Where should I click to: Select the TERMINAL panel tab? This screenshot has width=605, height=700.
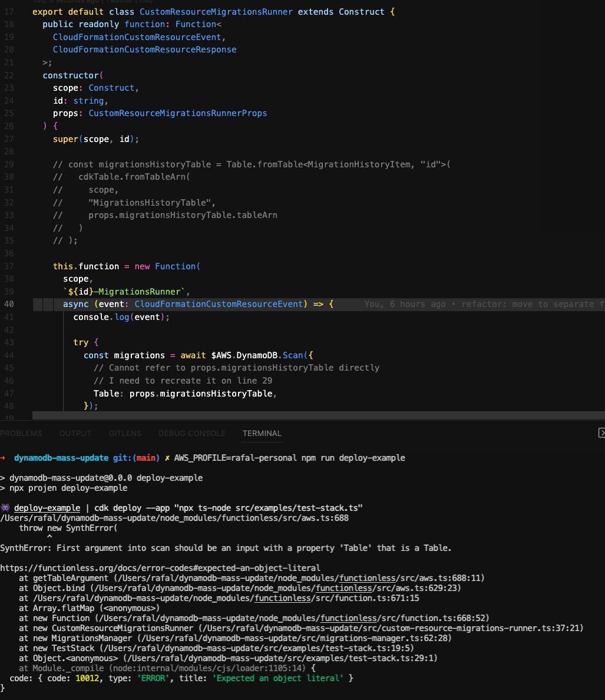point(262,434)
